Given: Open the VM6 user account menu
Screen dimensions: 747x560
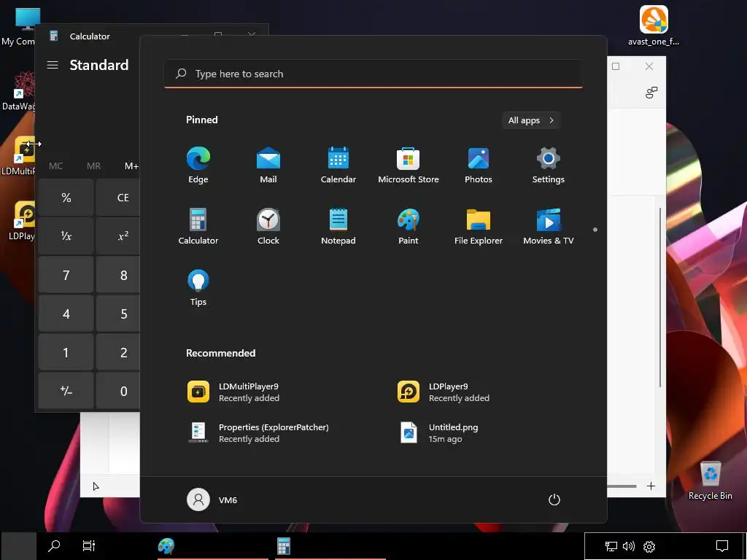Looking at the screenshot, I should tap(212, 499).
